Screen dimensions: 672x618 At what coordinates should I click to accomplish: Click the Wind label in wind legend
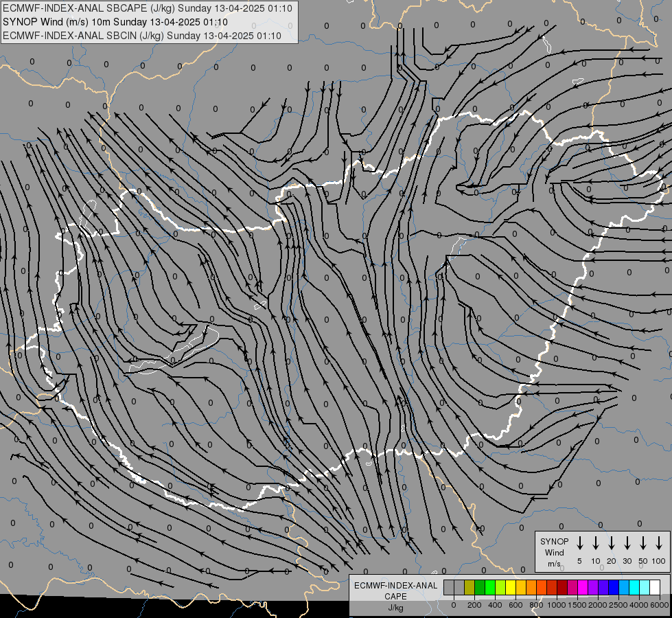coord(554,552)
